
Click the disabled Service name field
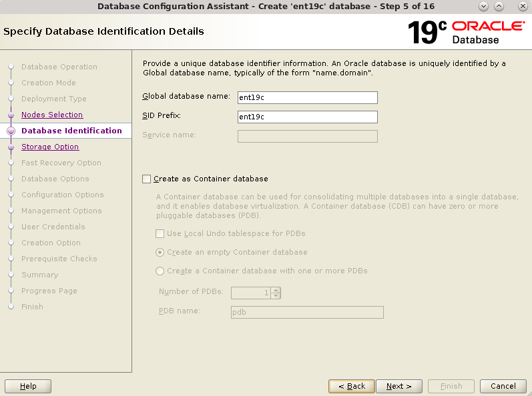(x=308, y=136)
